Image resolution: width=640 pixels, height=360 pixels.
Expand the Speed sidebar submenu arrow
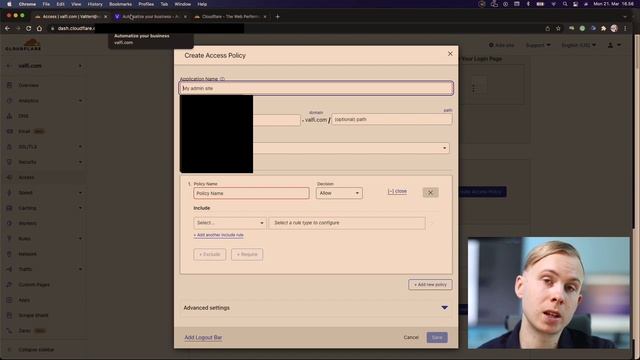[x=80, y=193]
